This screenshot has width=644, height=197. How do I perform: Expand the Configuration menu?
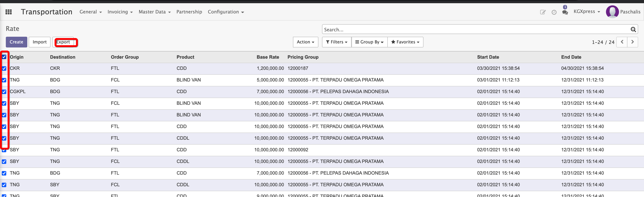(226, 12)
